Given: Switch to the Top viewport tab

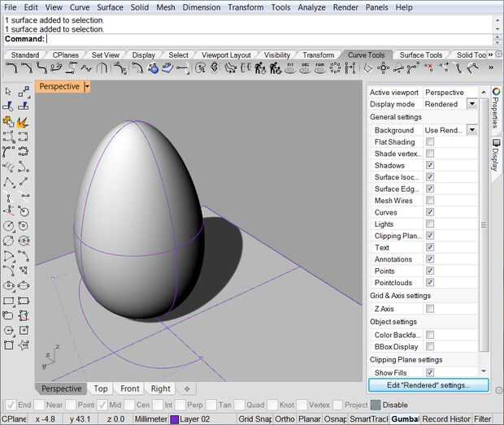Looking at the screenshot, I should point(100,388).
